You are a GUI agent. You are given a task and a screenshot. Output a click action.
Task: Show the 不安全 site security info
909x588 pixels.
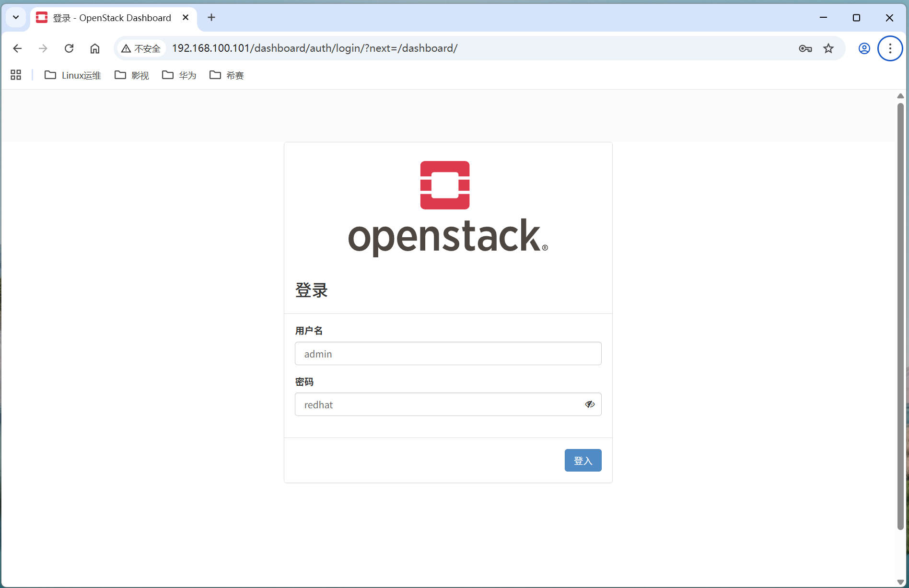(141, 48)
